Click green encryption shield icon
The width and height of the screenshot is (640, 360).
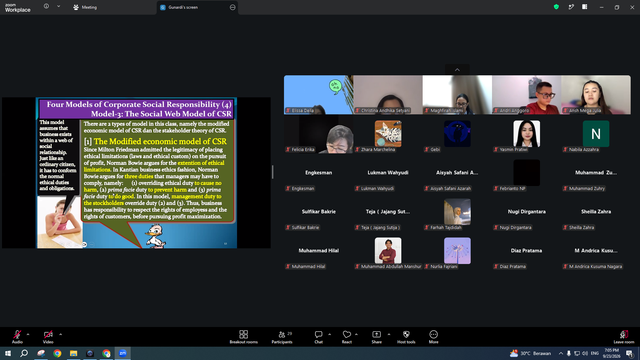click(556, 7)
